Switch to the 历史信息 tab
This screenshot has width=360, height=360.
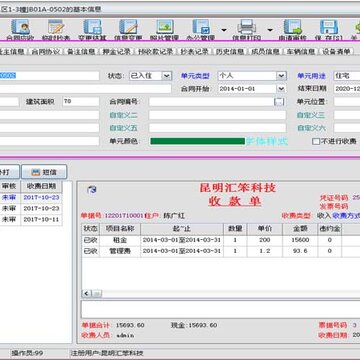tap(230, 52)
